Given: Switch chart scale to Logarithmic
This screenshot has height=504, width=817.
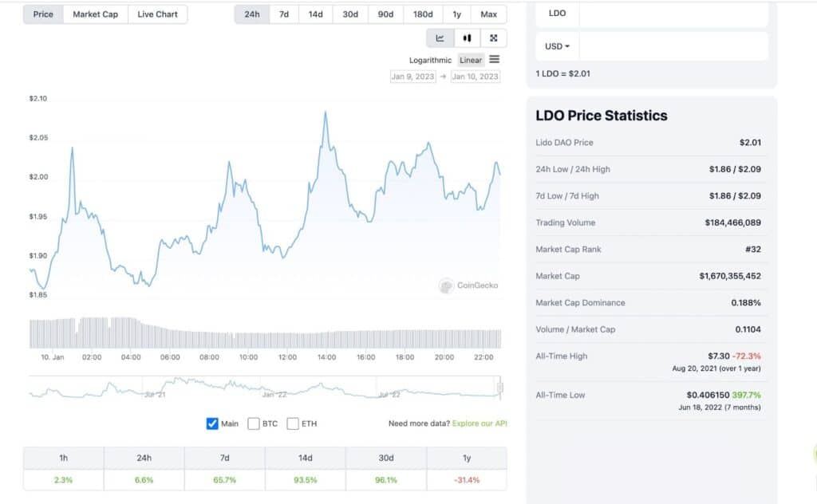Looking at the screenshot, I should point(430,60).
